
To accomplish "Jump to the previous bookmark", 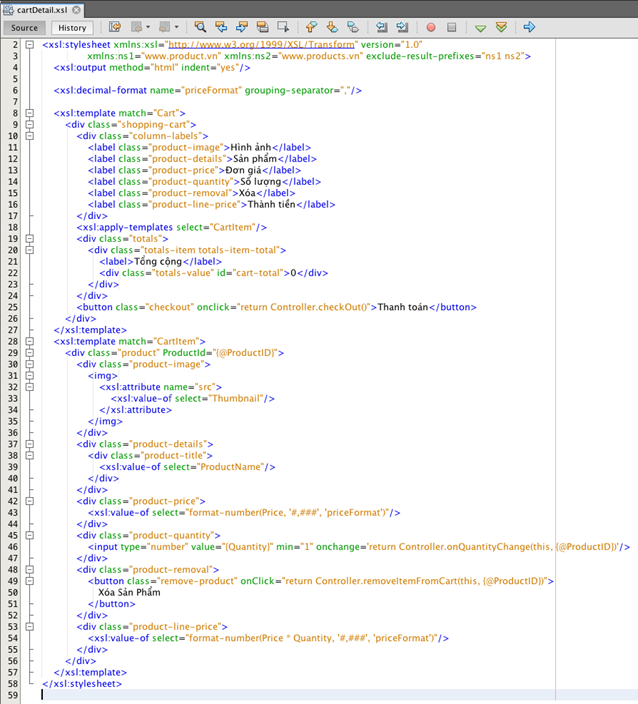I will 311,27.
